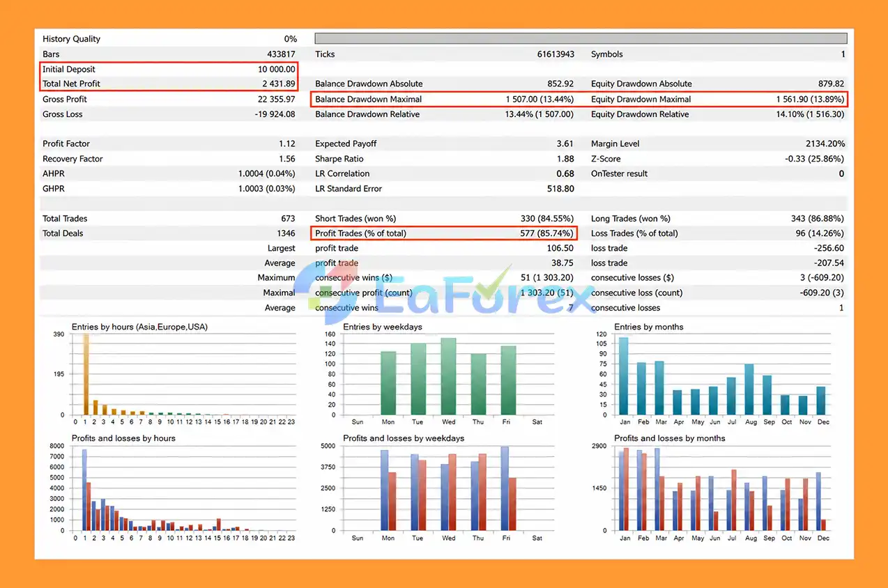Select the OnTester result value 0
This screenshot has height=588, width=888.
tap(842, 173)
